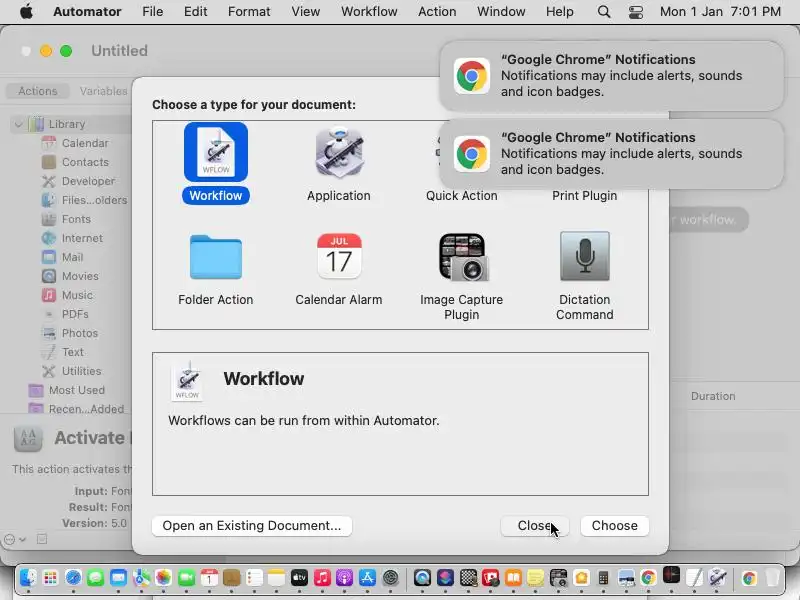Open the Automator app menu
This screenshot has width=800, height=600.
pyautogui.click(x=87, y=11)
